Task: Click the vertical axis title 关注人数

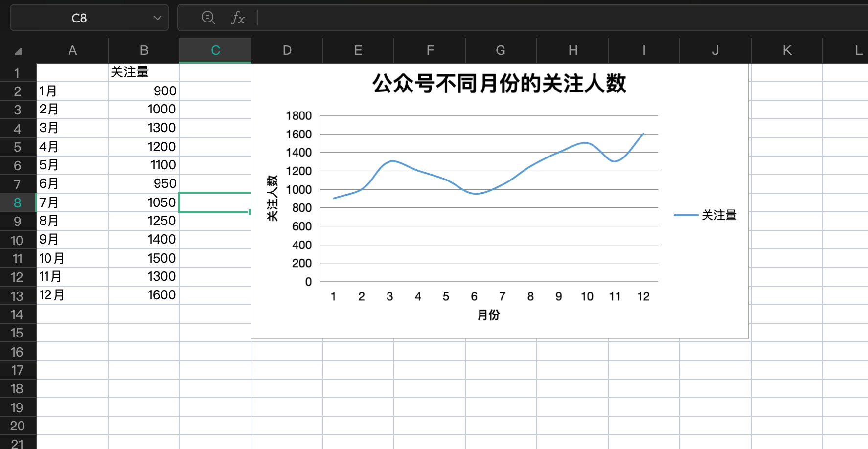Action: pyautogui.click(x=272, y=198)
